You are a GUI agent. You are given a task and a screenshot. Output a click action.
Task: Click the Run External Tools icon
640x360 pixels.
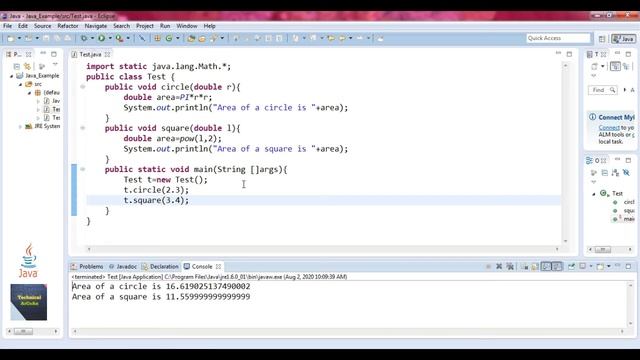(x=119, y=38)
